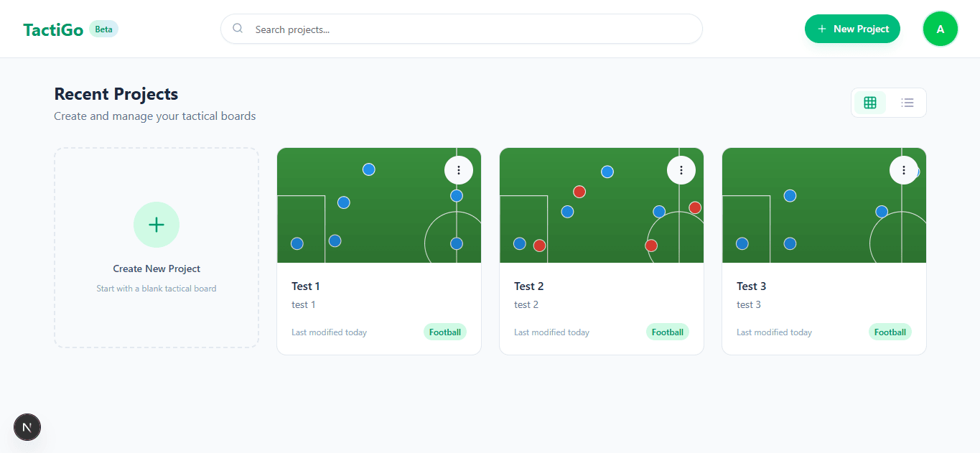The width and height of the screenshot is (980, 453).
Task: Click the Next.js dev tools icon
Action: [x=27, y=427]
